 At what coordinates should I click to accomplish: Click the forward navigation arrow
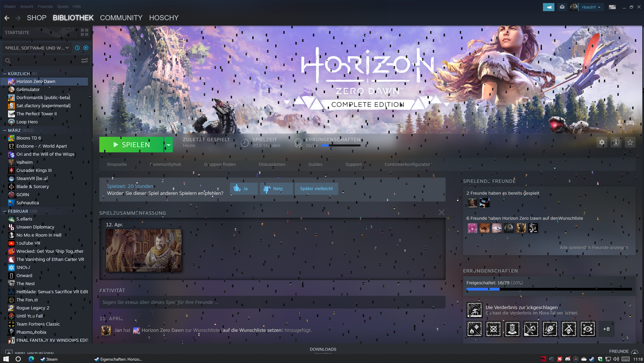pos(18,18)
